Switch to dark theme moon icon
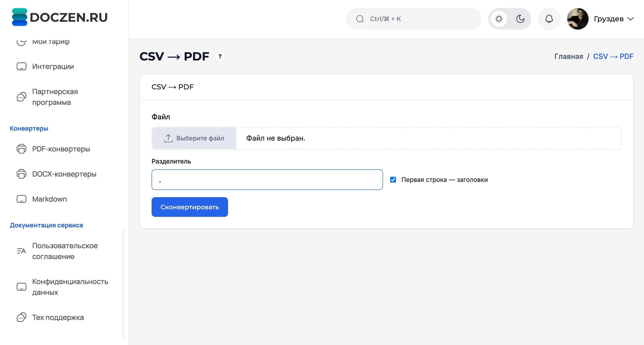 [x=520, y=19]
